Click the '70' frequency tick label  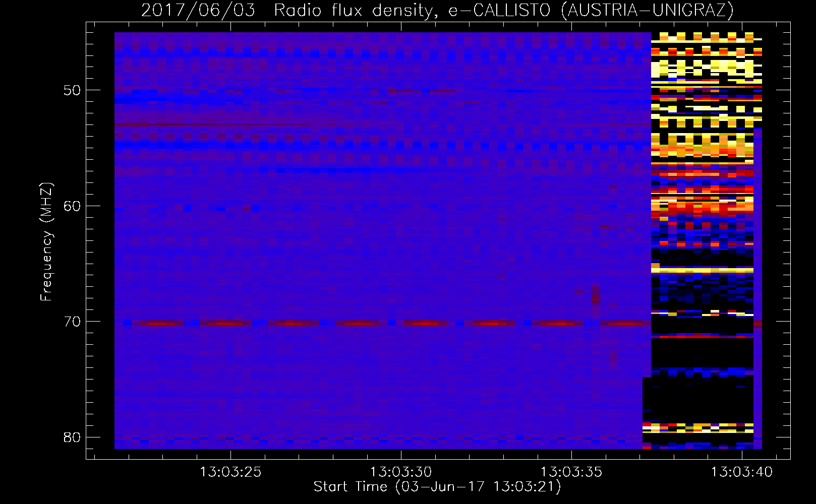click(72, 322)
